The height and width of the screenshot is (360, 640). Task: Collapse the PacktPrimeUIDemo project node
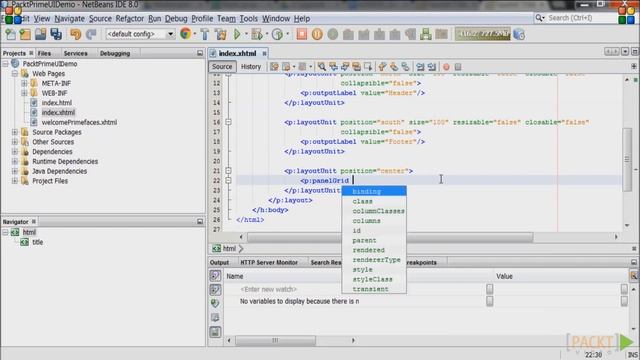click(5, 64)
